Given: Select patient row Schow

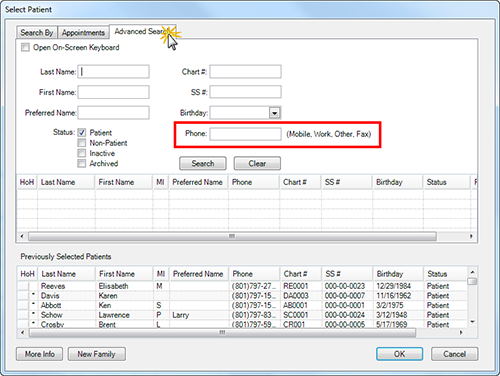Looking at the screenshot, I should point(242,315).
